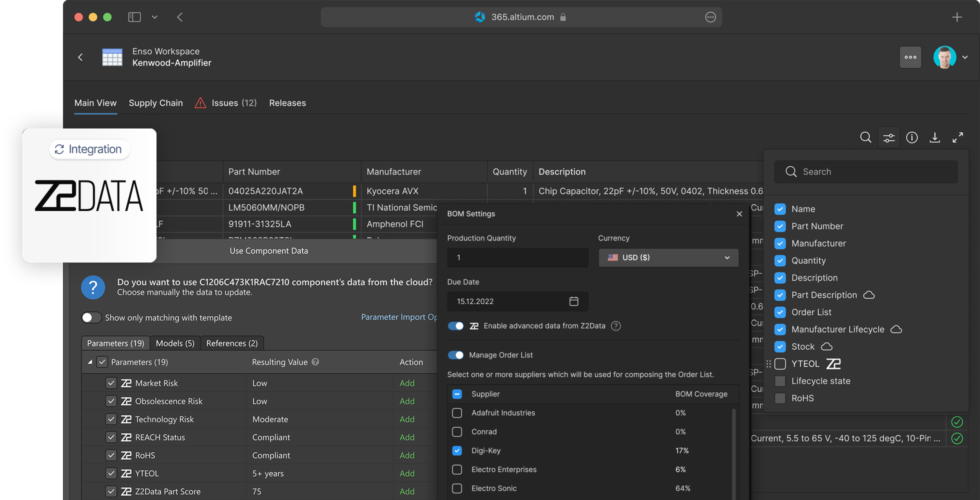Select the Models (5) tab
Screen dimensions: 980x500
click(175, 343)
